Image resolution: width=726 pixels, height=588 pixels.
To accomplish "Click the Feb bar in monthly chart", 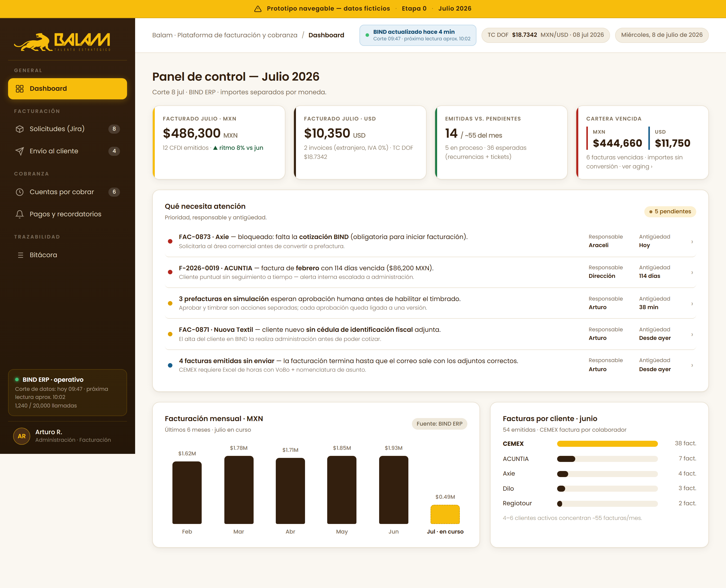I will [x=187, y=492].
